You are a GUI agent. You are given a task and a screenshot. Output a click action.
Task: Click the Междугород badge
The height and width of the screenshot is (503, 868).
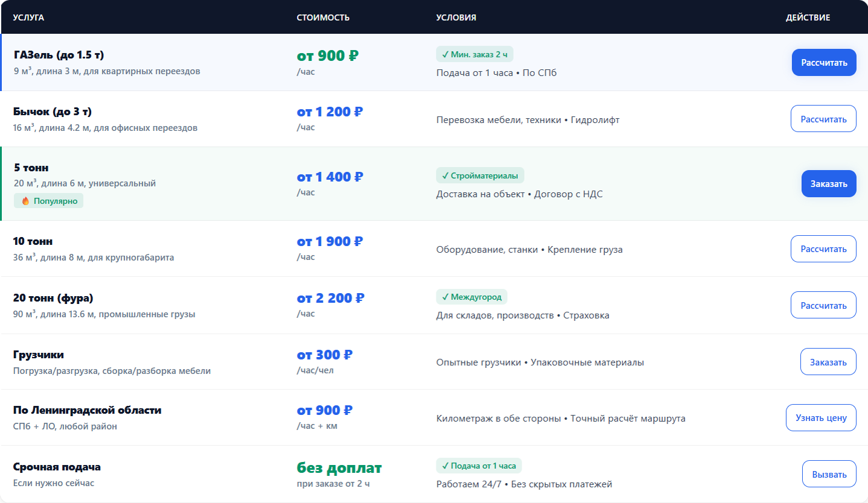click(472, 297)
